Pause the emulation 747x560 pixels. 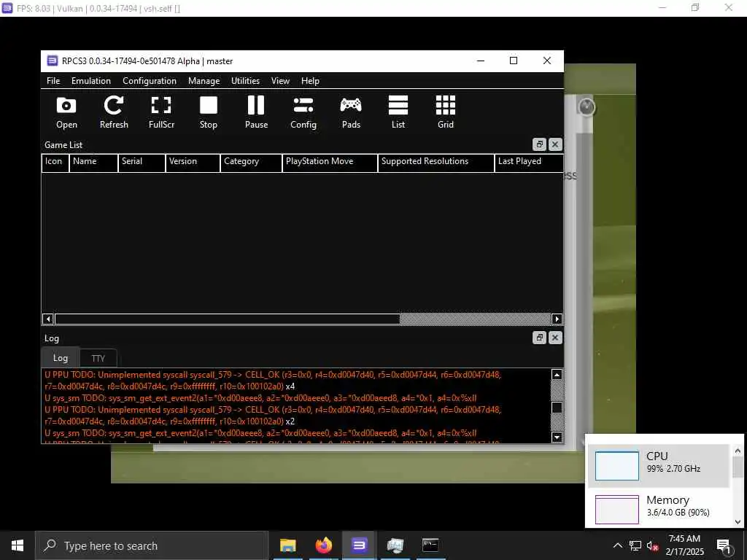point(256,113)
